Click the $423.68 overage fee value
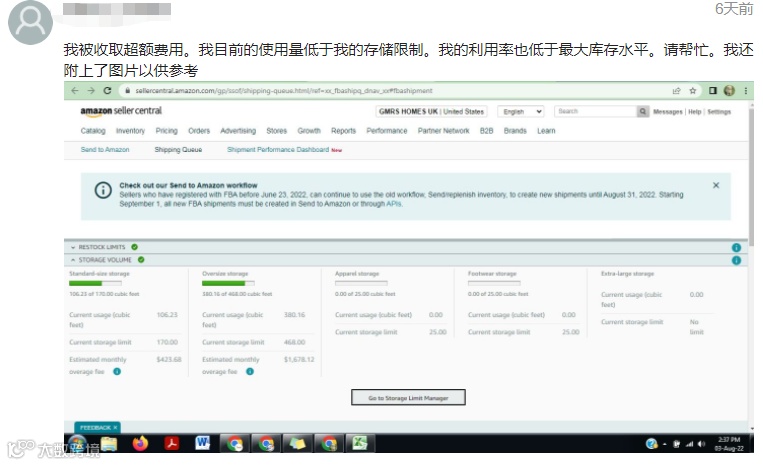Screen dimensions: 763x465 click(169, 359)
